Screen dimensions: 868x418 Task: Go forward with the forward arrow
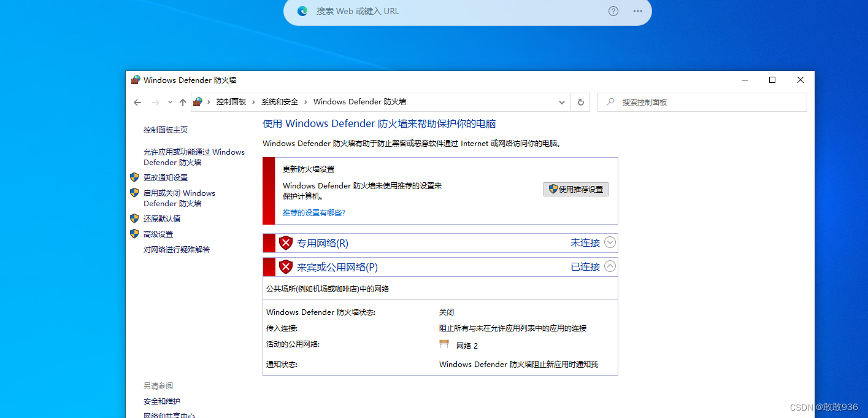tap(156, 103)
